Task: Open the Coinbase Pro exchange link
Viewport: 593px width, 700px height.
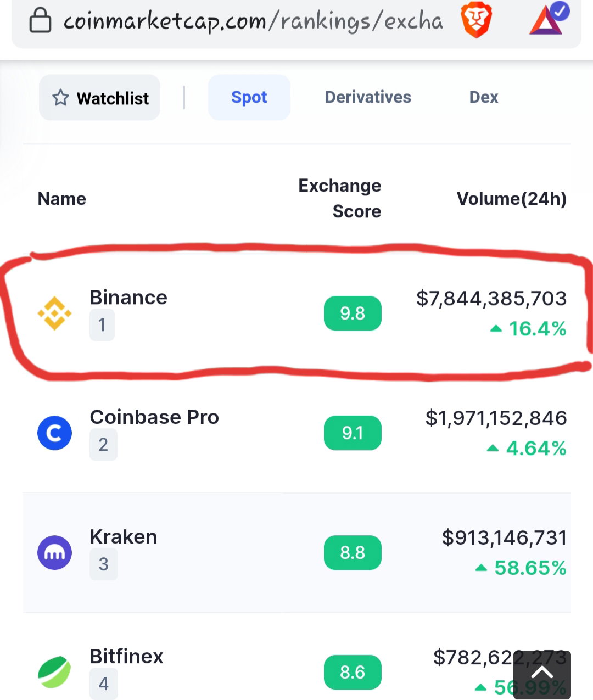Action: 154,417
